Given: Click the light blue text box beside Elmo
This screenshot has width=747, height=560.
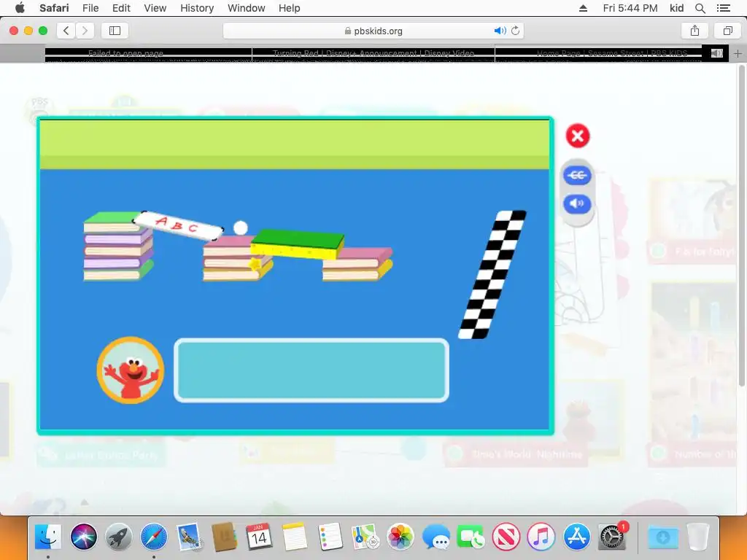Looking at the screenshot, I should (311, 370).
